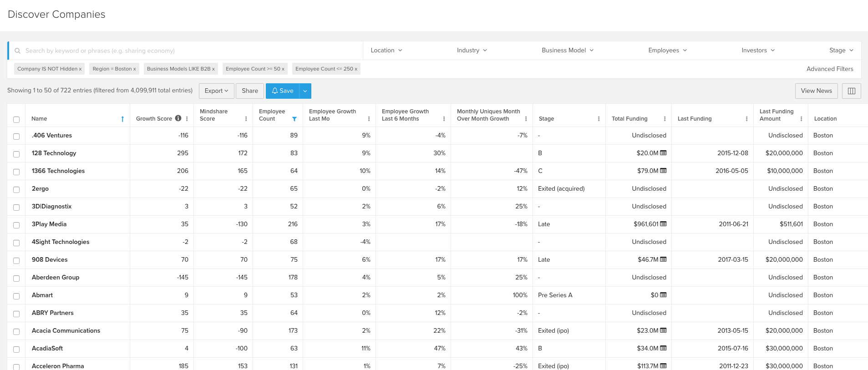Viewport: 868px width, 370px height.
Task: Click the Abmart company name
Action: point(42,295)
